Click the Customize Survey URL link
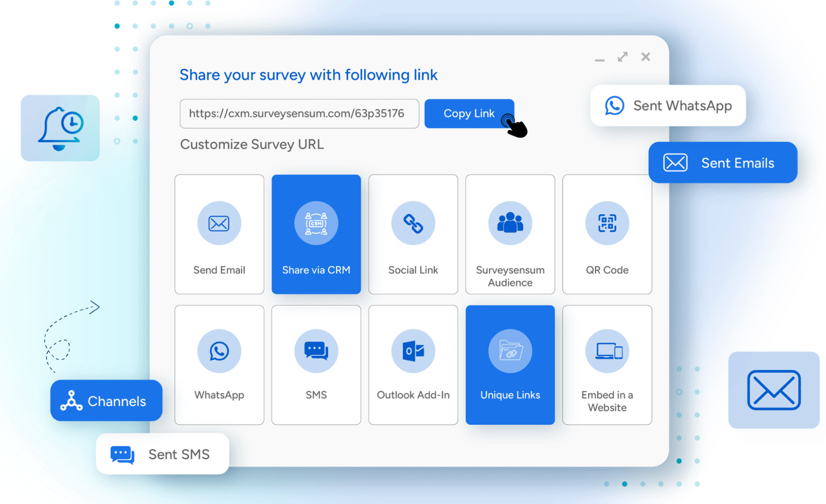This screenshot has width=826, height=504. (x=252, y=144)
